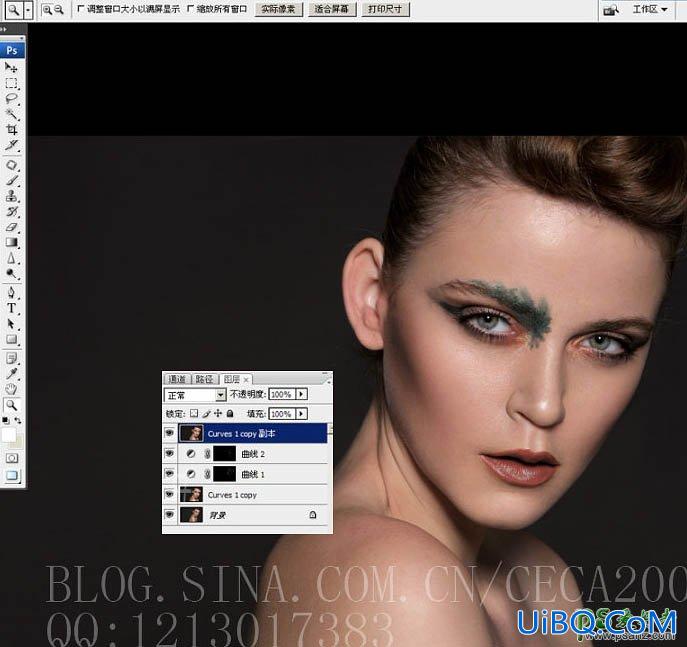
Task: Enable 调整窗口大小以满屏显示 checkbox
Action: point(80,9)
